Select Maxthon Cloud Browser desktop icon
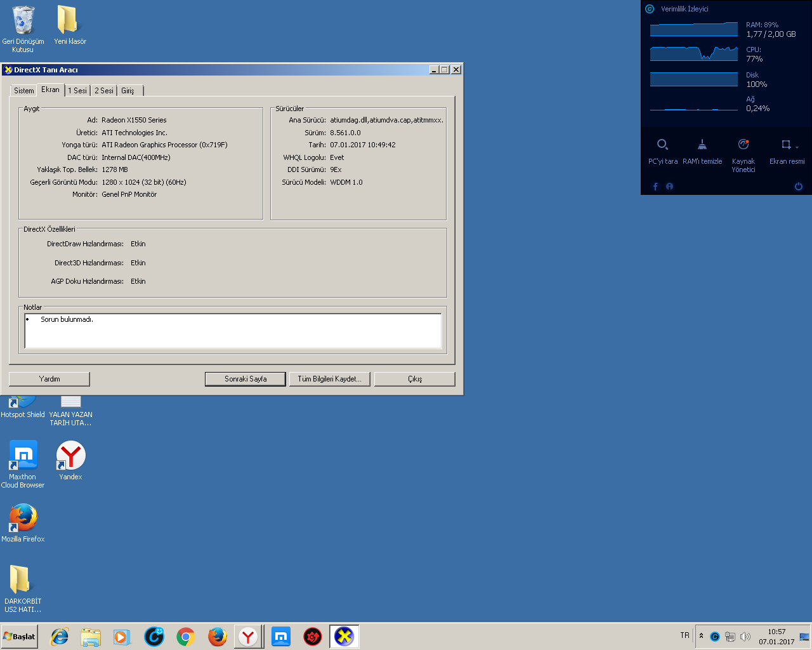The width and height of the screenshot is (812, 650). coord(23,464)
